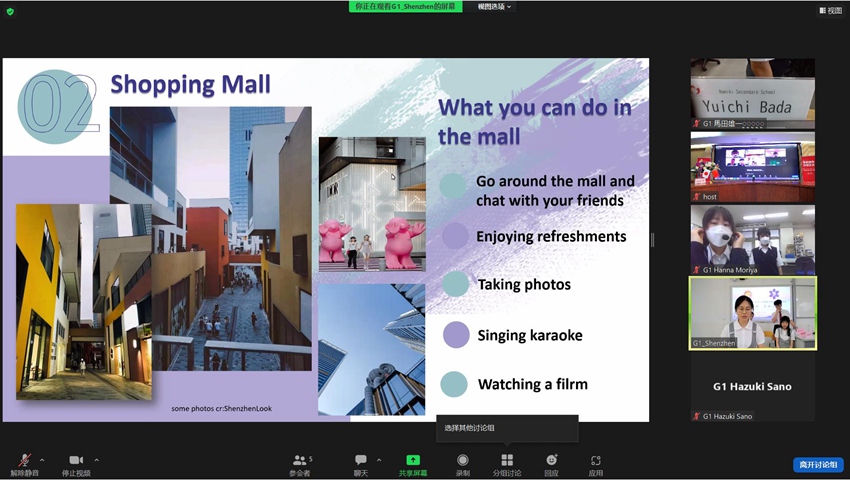This screenshot has width=850, height=480.
Task: Open the View Options menu at top
Action: click(494, 6)
